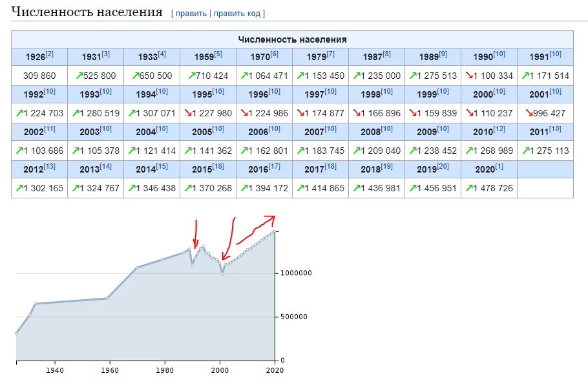Click the red down arrow beside 1 159 839
Viewport: 588px width, 389px height.
412,113
